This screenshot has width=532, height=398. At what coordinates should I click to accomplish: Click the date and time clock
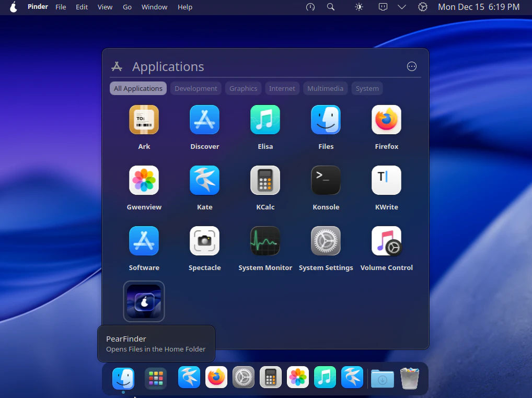coord(479,7)
